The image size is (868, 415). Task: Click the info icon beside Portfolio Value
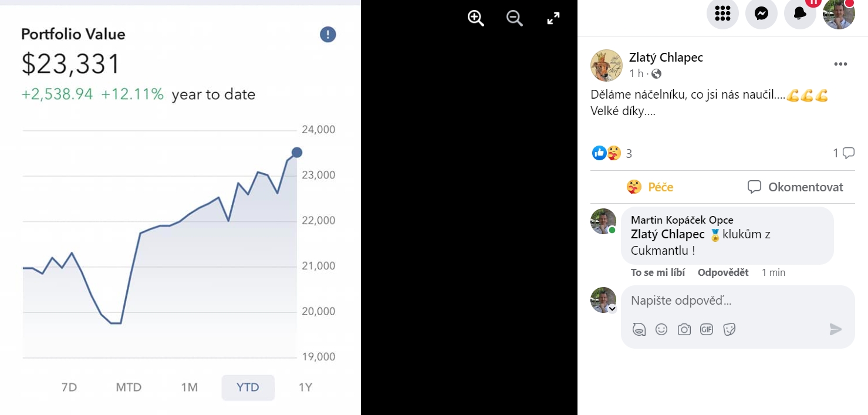coord(327,35)
